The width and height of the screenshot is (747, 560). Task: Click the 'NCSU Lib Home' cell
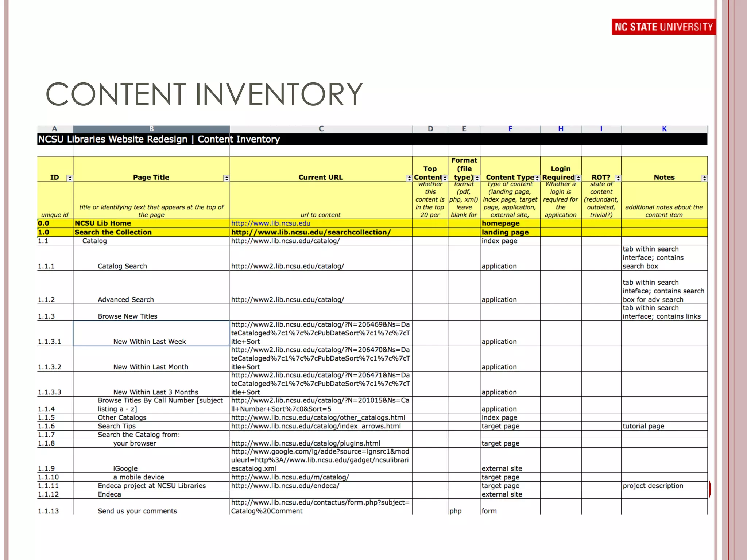[x=151, y=223]
